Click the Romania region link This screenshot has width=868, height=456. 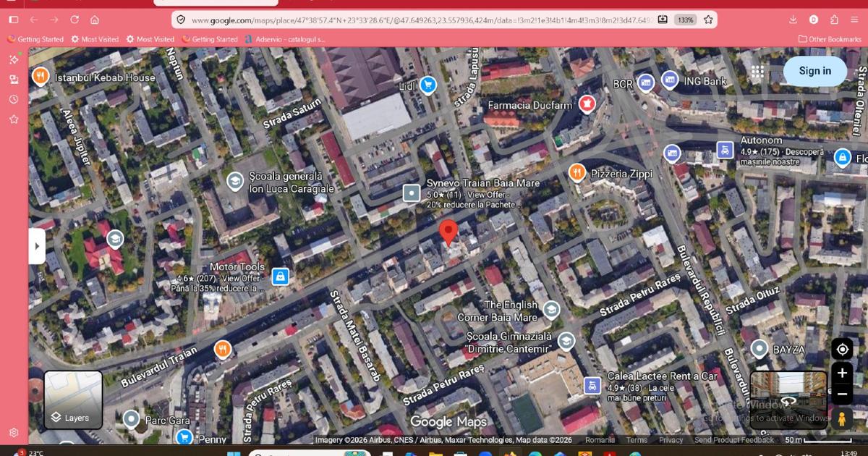600,440
